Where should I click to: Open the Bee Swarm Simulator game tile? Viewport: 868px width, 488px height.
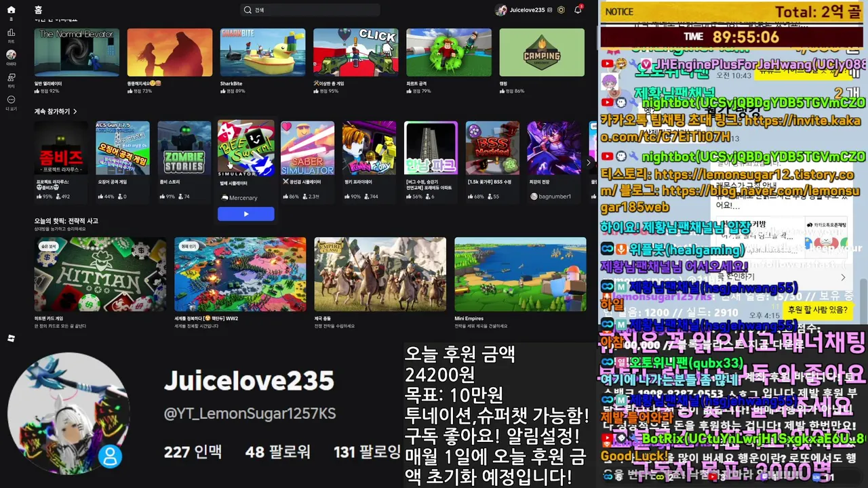(x=246, y=148)
